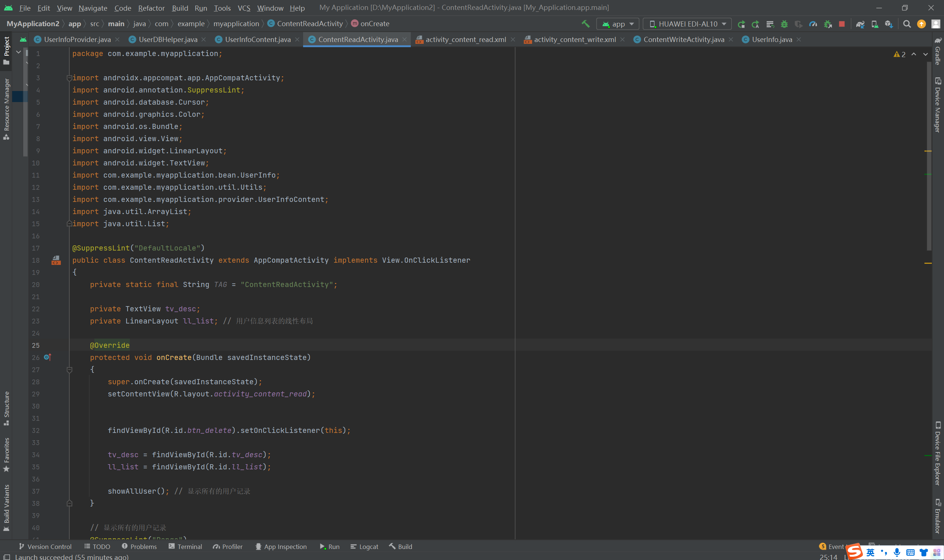Switch to the UserDBHelper.java tab
Image resolution: width=944 pixels, height=560 pixels.
[x=168, y=39]
